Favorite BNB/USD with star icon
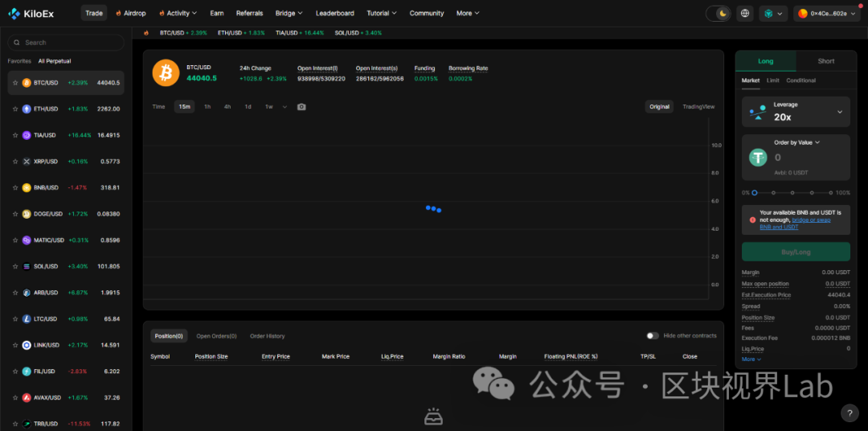 [x=15, y=188]
